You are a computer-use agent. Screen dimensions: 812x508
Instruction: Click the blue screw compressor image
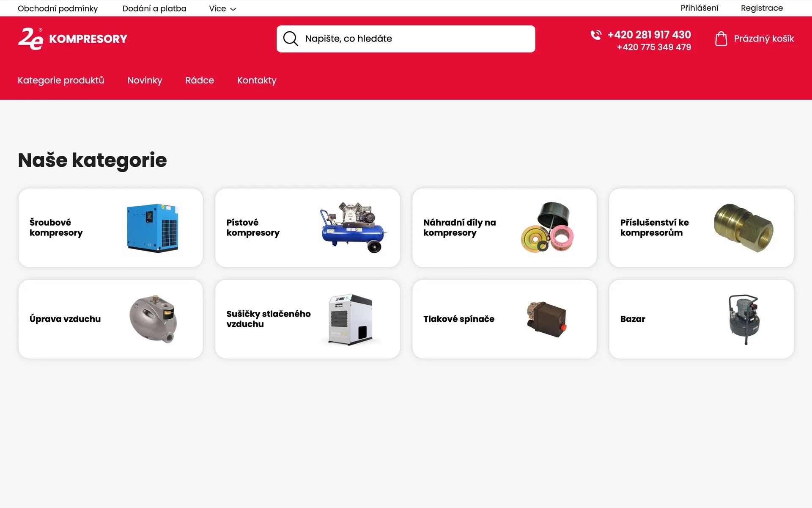[x=153, y=228]
